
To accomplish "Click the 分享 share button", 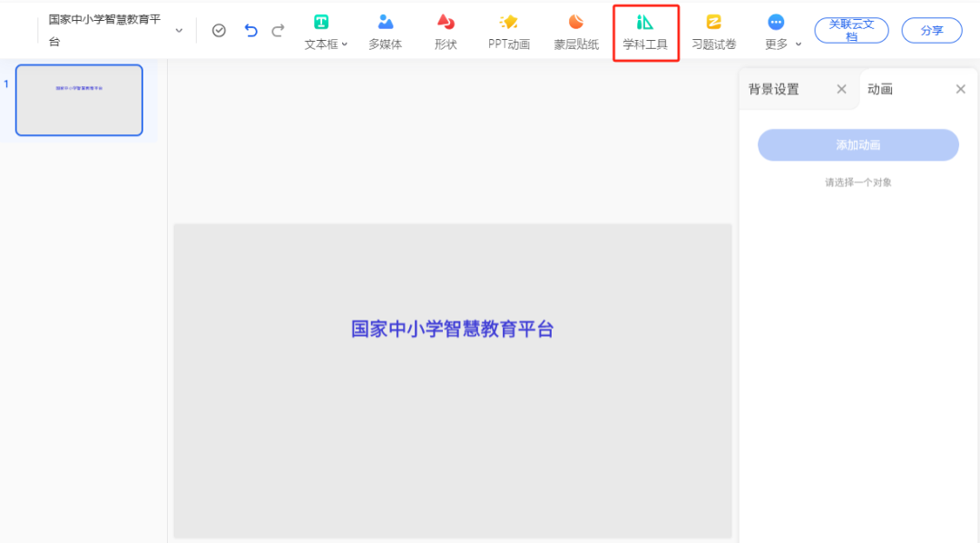I will click(931, 30).
